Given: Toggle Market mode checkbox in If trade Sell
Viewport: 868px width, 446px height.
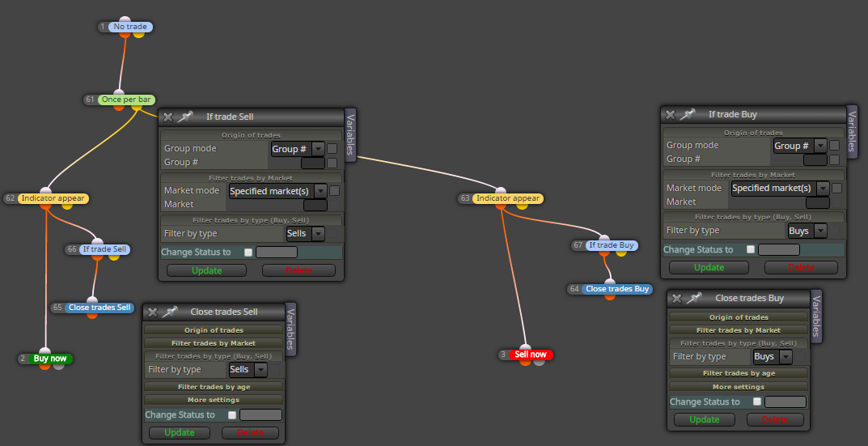Looking at the screenshot, I should pyautogui.click(x=334, y=190).
